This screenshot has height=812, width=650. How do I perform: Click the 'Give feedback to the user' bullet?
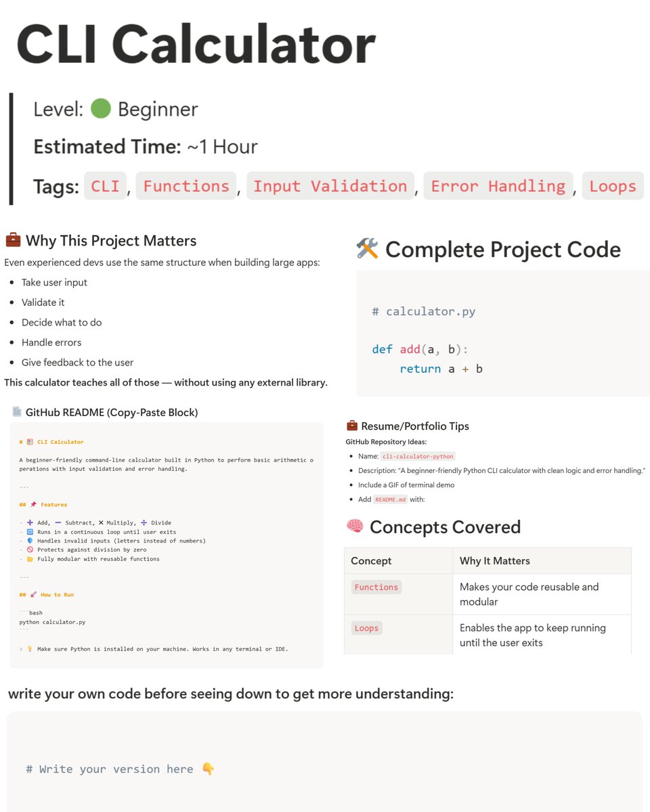(77, 362)
